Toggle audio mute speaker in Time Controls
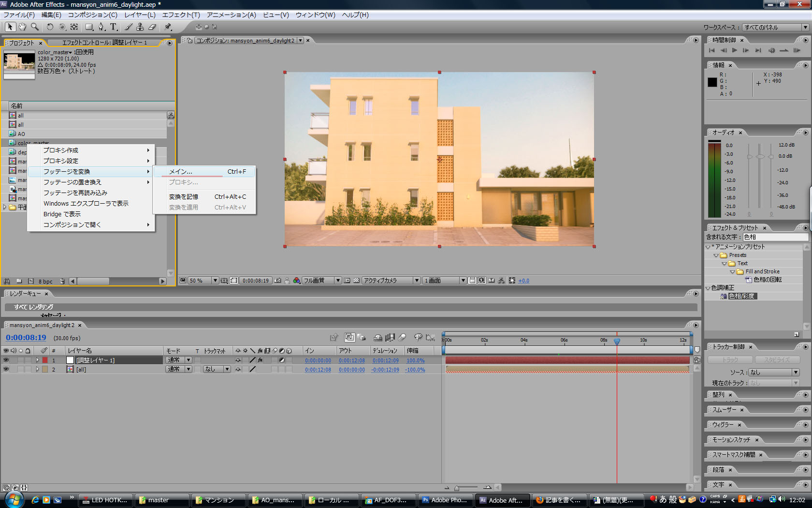812x508 pixels. click(x=771, y=50)
